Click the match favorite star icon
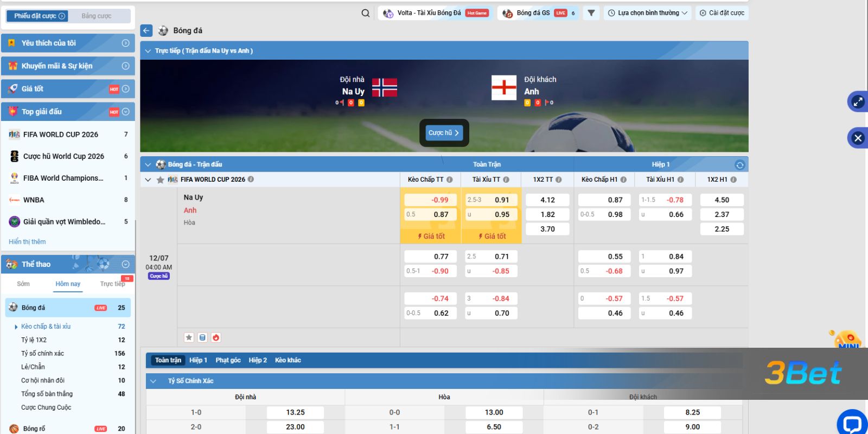This screenshot has height=434, width=868. point(189,337)
